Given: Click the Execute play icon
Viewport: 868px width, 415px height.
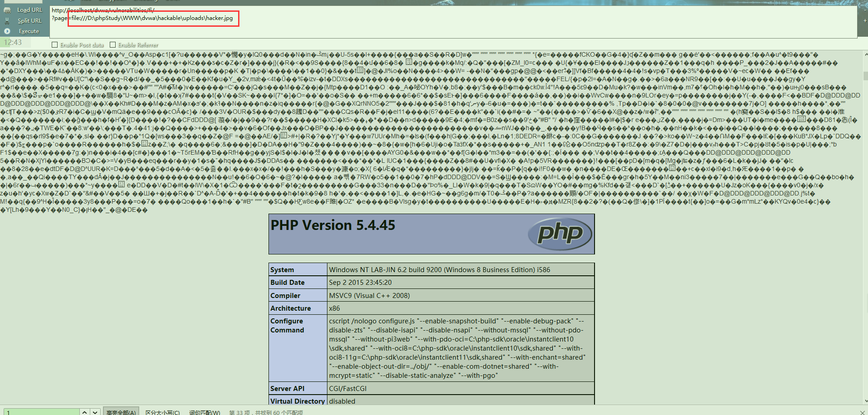Looking at the screenshot, I should point(7,31).
